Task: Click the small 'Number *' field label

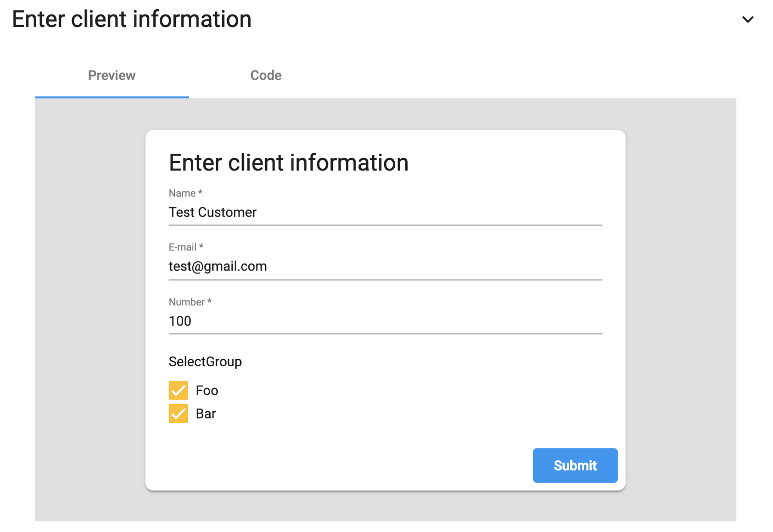Action: 190,302
